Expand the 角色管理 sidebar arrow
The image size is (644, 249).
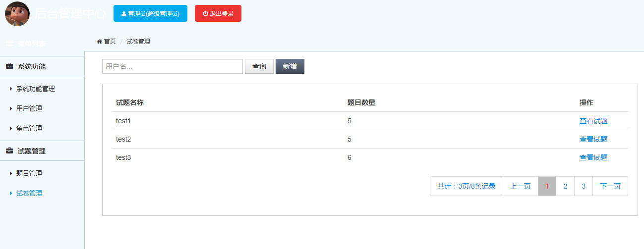11,128
